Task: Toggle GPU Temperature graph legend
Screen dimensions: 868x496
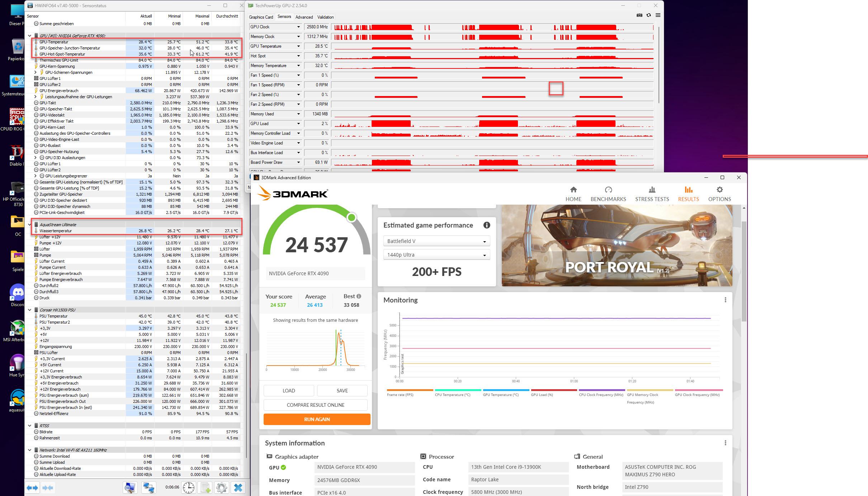Action: (506, 393)
